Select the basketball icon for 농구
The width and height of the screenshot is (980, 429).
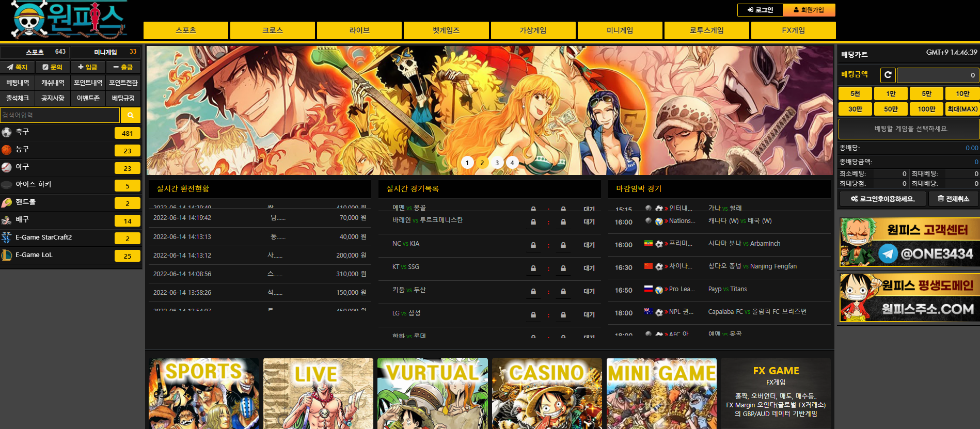tap(7, 150)
